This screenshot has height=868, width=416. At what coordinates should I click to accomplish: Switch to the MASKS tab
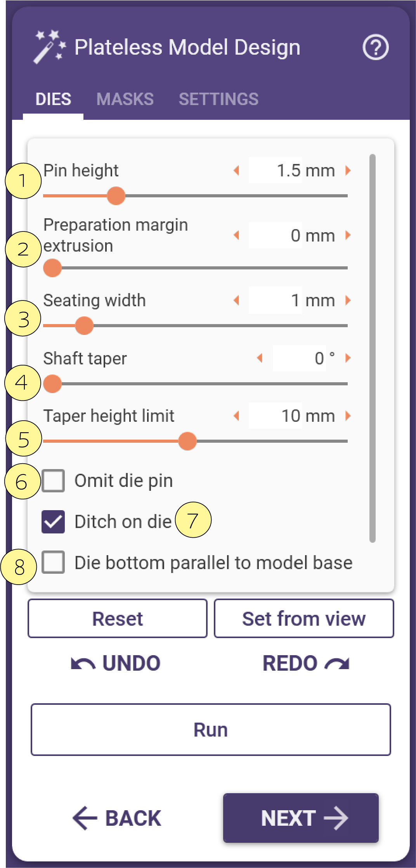(x=125, y=99)
